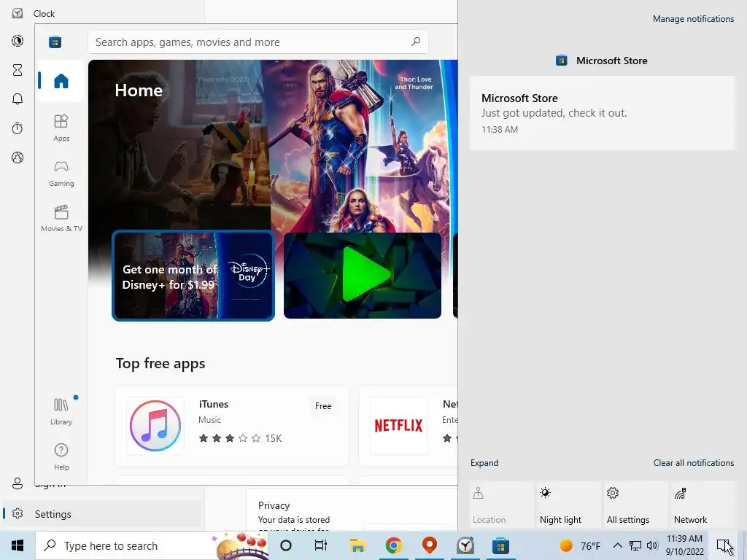Open the Network quick action

[x=703, y=505]
